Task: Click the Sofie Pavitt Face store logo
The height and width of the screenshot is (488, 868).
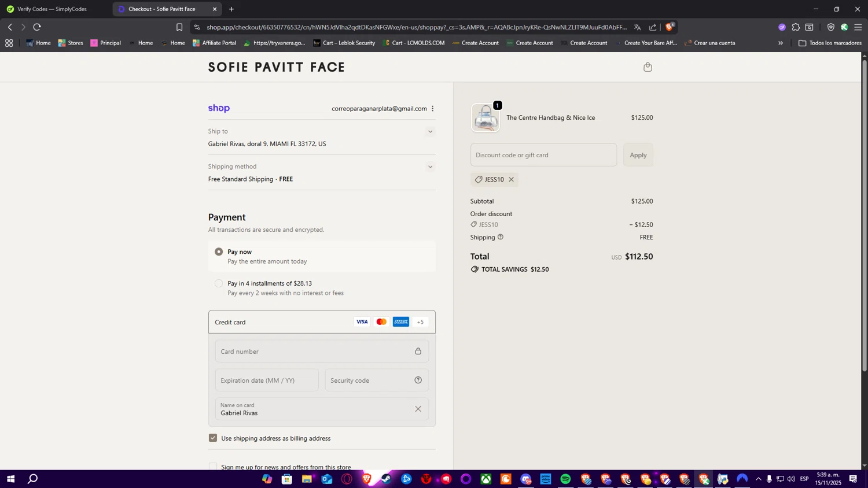Action: [x=277, y=67]
